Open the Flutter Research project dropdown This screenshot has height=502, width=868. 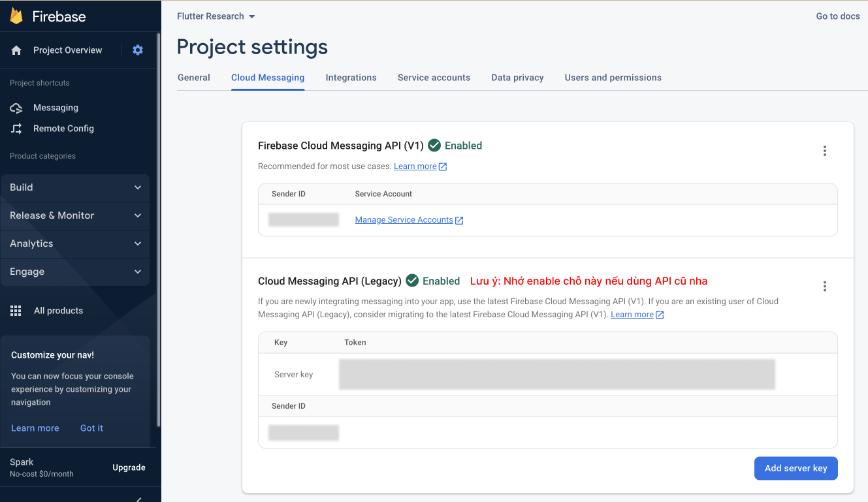click(x=216, y=16)
